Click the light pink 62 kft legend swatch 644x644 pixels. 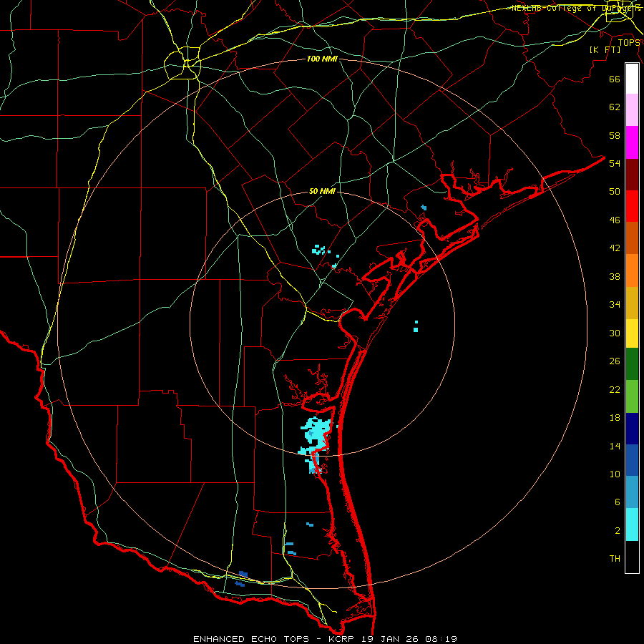(x=632, y=110)
